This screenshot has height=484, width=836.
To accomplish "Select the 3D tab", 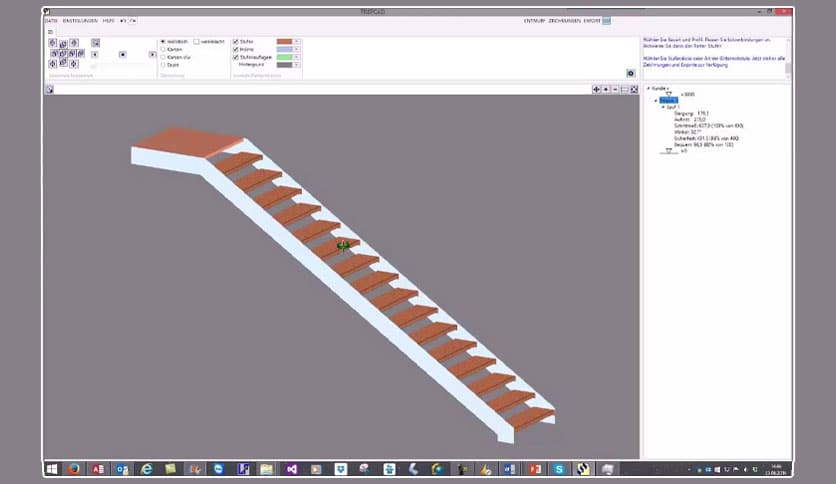I will tap(50, 32).
